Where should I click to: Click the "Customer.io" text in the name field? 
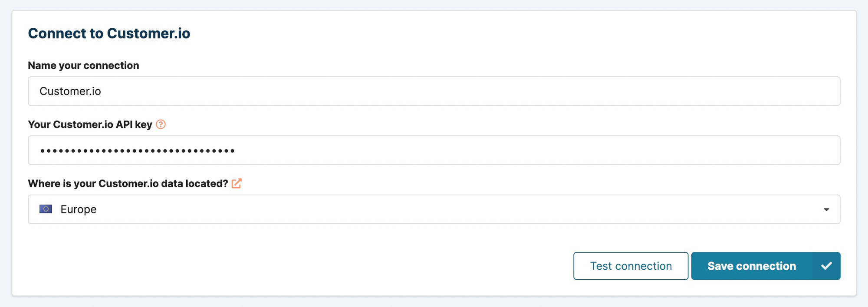pyautogui.click(x=70, y=91)
